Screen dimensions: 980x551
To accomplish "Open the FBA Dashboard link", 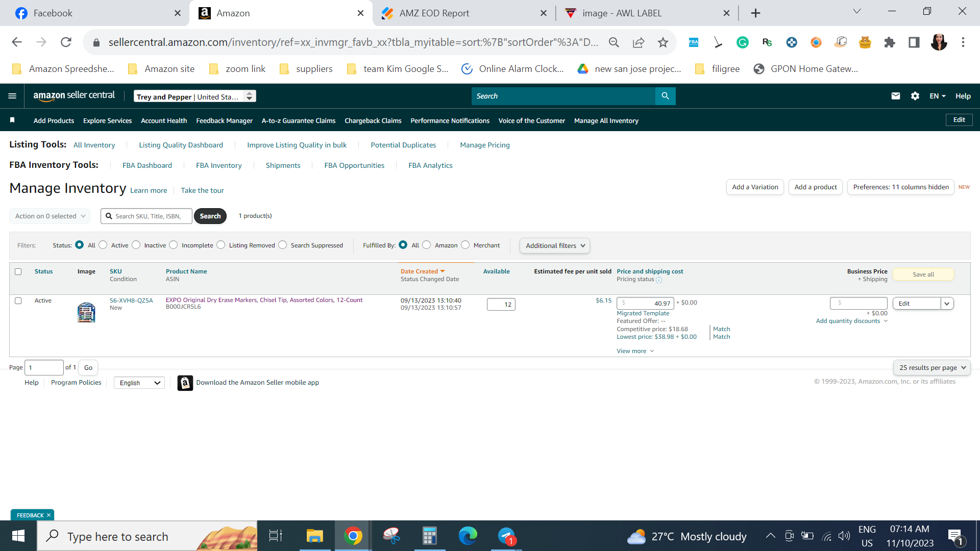I will click(147, 165).
